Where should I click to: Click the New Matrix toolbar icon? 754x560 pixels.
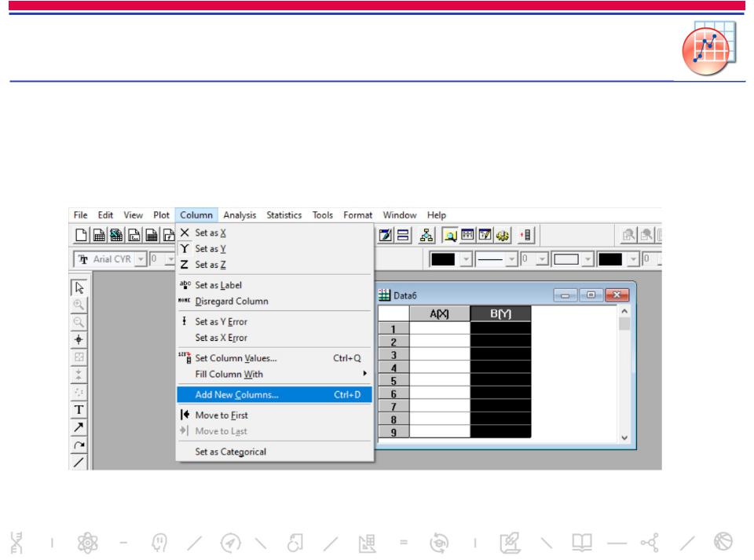click(x=152, y=235)
